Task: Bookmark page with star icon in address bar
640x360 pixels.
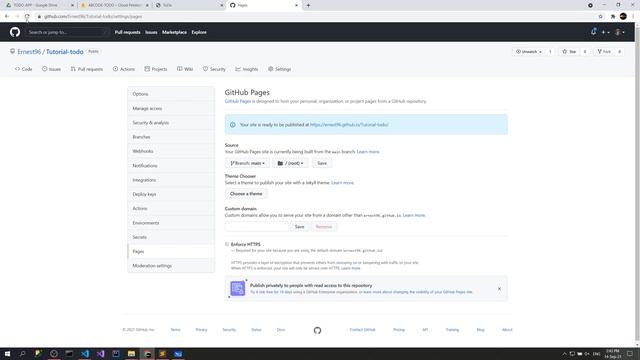Action: click(600, 17)
